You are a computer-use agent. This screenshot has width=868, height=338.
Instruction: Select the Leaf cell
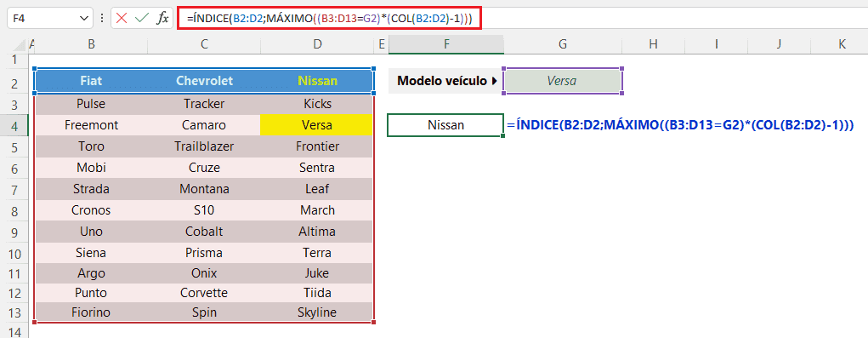click(x=317, y=189)
